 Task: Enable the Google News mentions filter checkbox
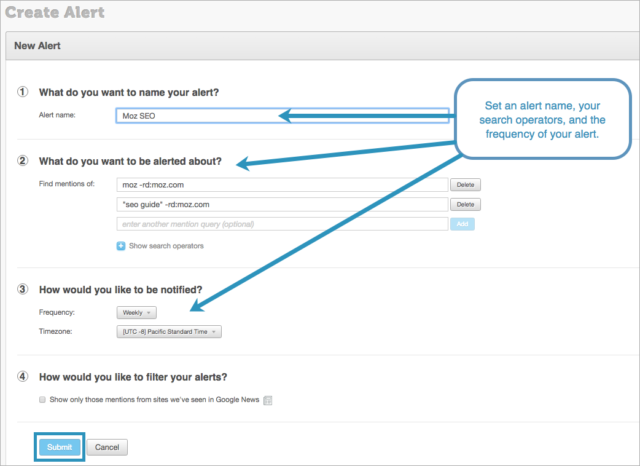(x=41, y=400)
